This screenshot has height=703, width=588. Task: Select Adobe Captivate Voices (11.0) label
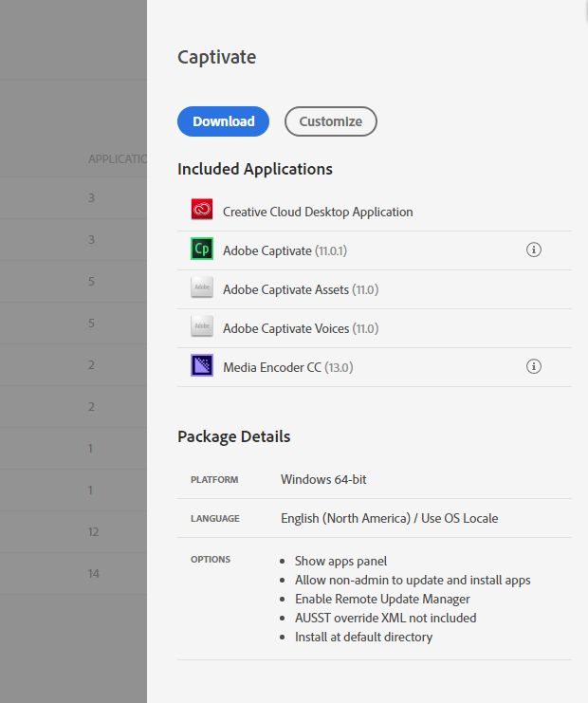tap(300, 328)
